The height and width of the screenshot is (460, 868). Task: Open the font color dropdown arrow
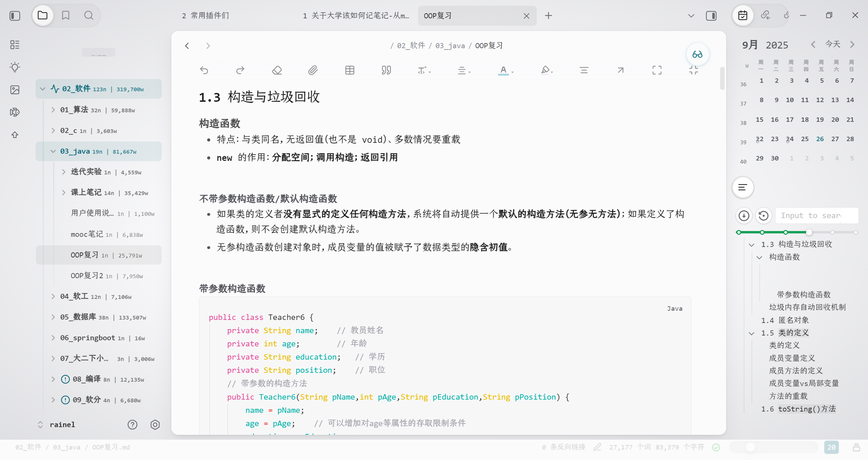(x=513, y=72)
